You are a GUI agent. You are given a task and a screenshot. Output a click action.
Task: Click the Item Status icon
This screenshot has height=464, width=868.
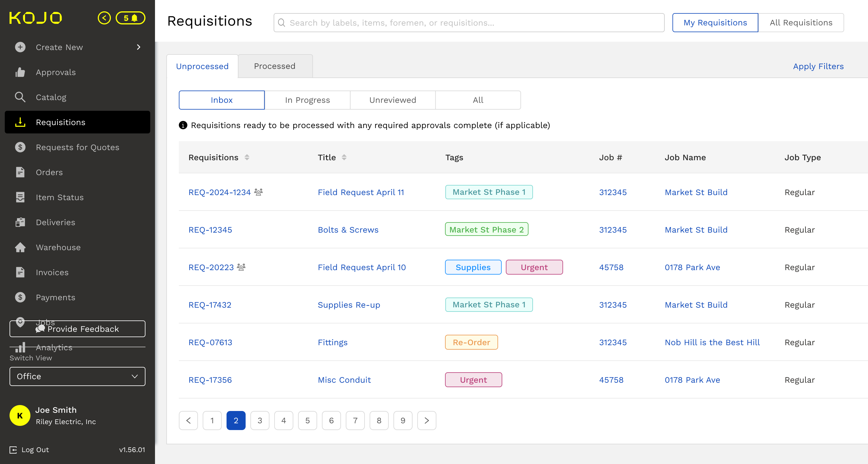point(20,197)
